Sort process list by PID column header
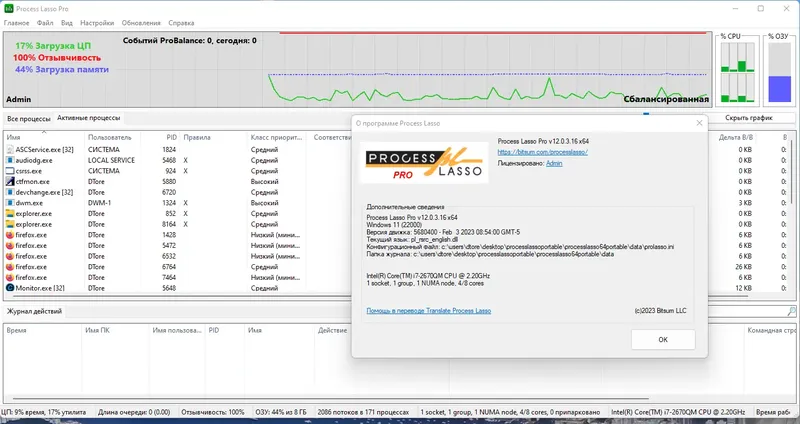Image resolution: width=800 pixels, height=424 pixels. click(x=160, y=137)
